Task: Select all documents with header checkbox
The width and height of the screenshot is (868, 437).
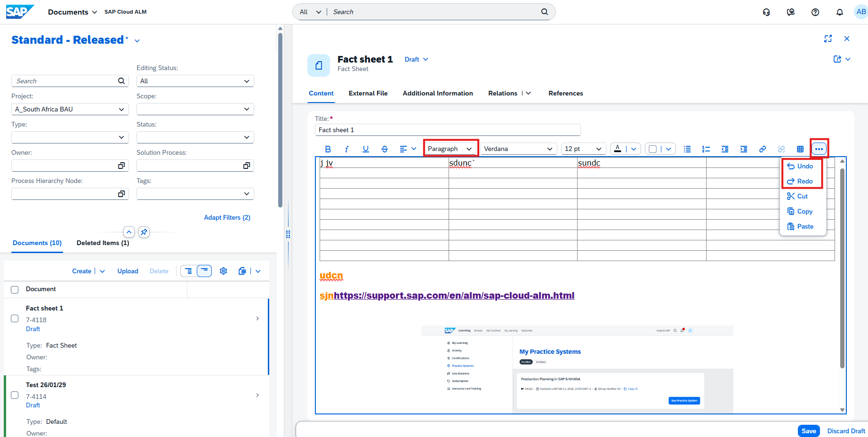Action: pyautogui.click(x=15, y=290)
